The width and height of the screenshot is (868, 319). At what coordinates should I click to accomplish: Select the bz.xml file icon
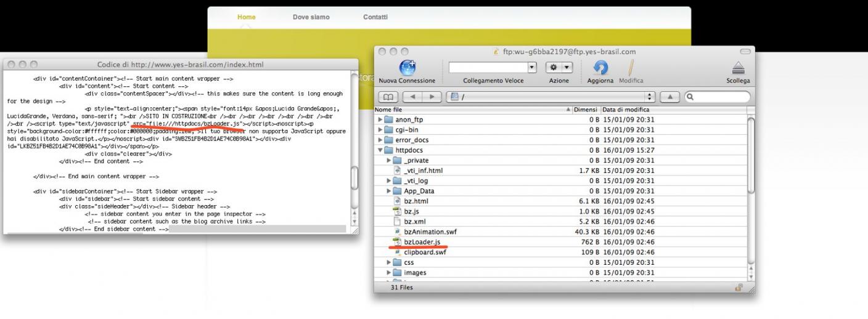pos(398,221)
